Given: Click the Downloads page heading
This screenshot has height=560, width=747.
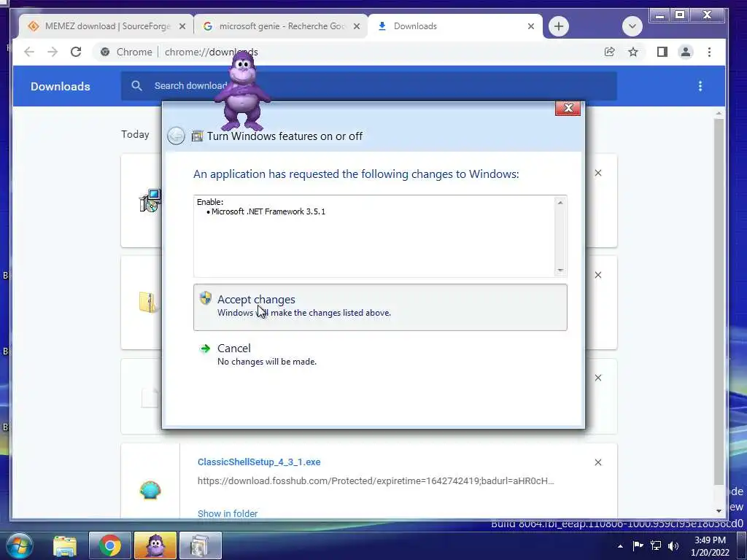Looking at the screenshot, I should 61,86.
